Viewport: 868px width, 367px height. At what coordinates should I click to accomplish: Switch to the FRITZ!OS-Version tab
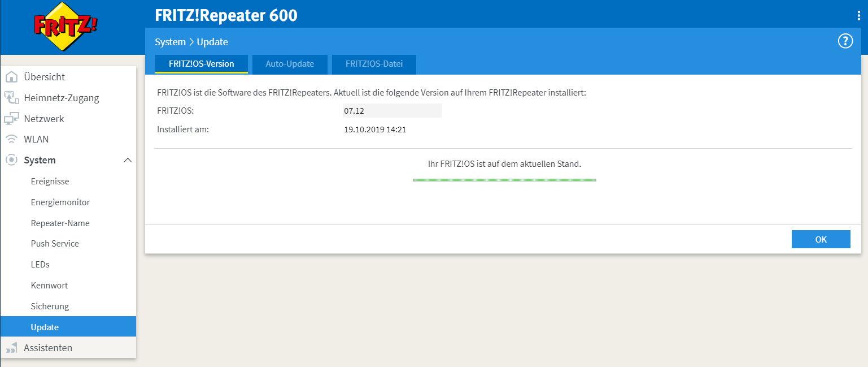pos(202,64)
